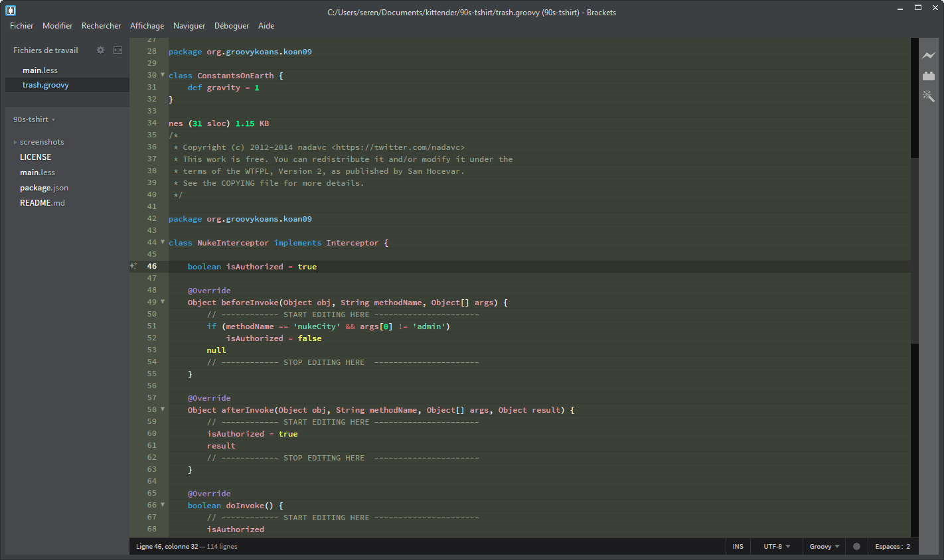Click the magic wand icon in right toolbar
Screen dimensions: 944x560
928,96
